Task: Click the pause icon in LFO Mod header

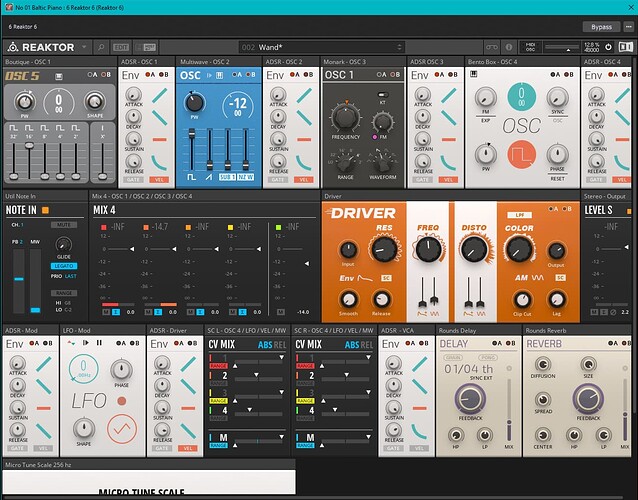Action: [99, 343]
